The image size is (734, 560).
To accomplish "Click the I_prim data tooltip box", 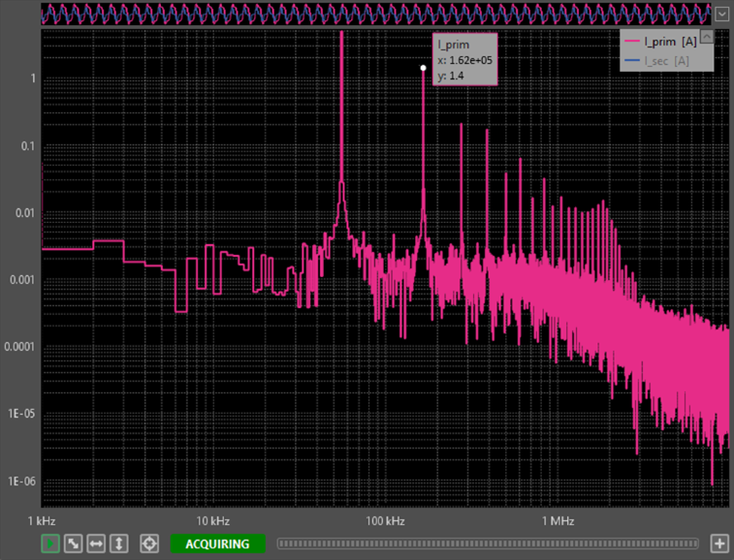I will 464,60.
